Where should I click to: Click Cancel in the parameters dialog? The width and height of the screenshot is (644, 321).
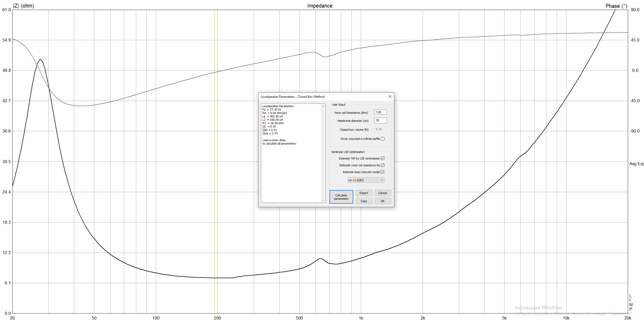click(x=383, y=193)
